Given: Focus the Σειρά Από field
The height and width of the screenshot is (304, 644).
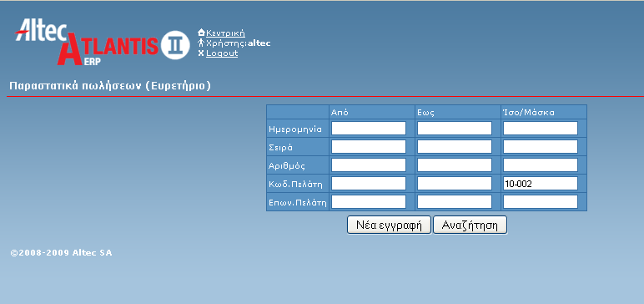Looking at the screenshot, I should click(x=369, y=147).
